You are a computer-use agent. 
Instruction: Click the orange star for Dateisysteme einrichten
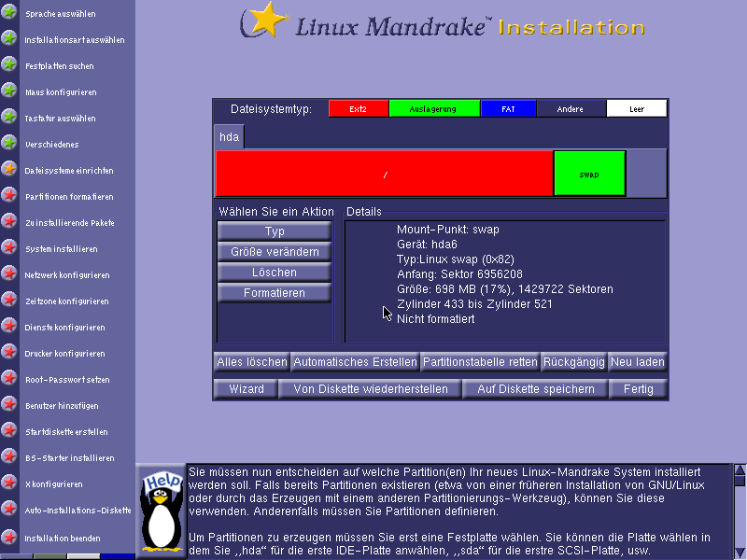point(9,169)
